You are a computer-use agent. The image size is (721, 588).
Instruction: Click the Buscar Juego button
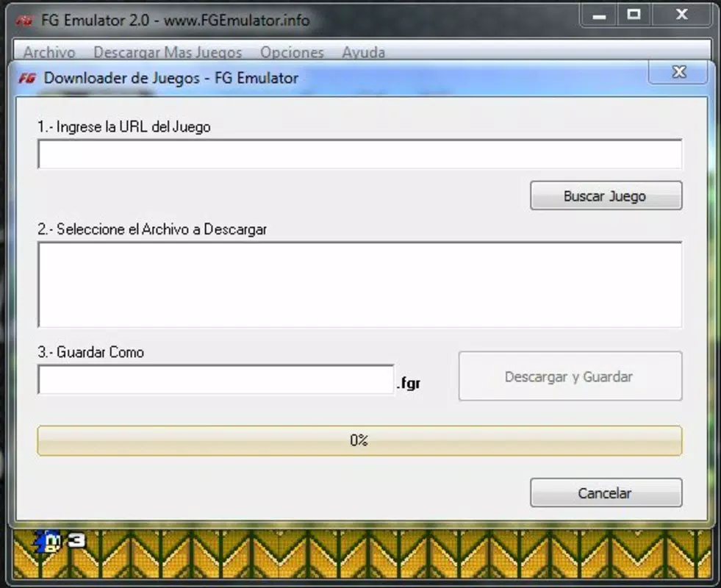click(x=606, y=196)
